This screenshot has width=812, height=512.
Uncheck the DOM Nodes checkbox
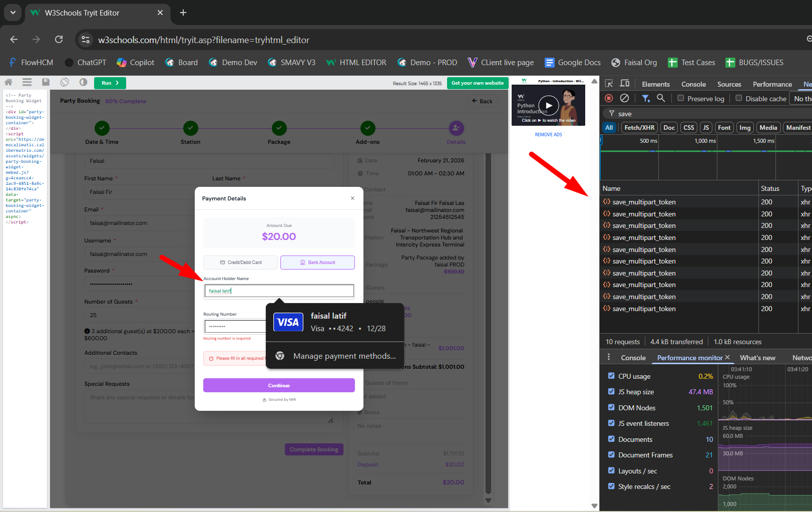click(611, 407)
